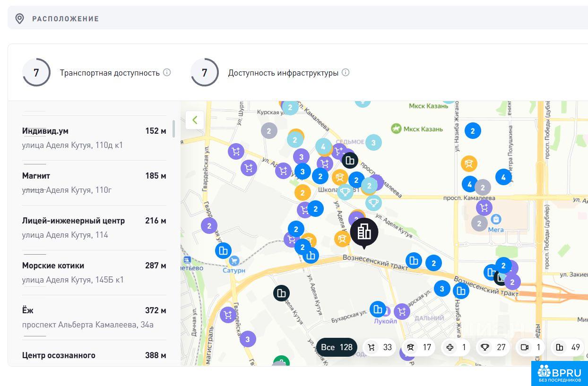Select the dark building marker on ул. Аделя Кутуя

pos(281,293)
